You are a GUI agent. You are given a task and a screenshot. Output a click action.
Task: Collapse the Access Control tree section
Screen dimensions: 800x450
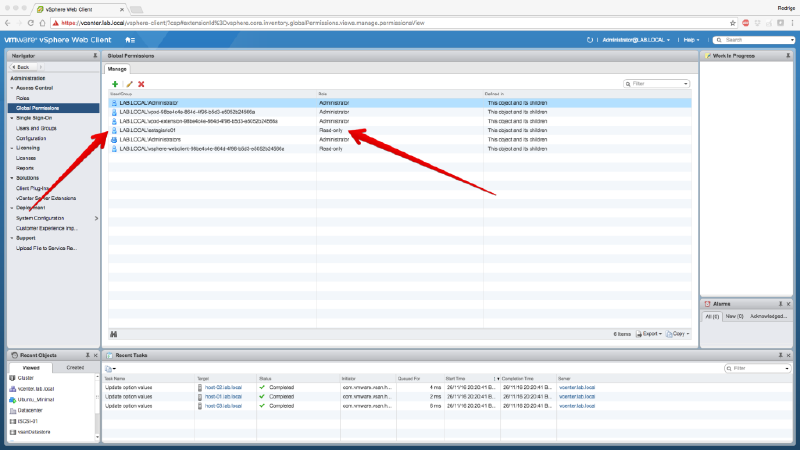[x=12, y=88]
